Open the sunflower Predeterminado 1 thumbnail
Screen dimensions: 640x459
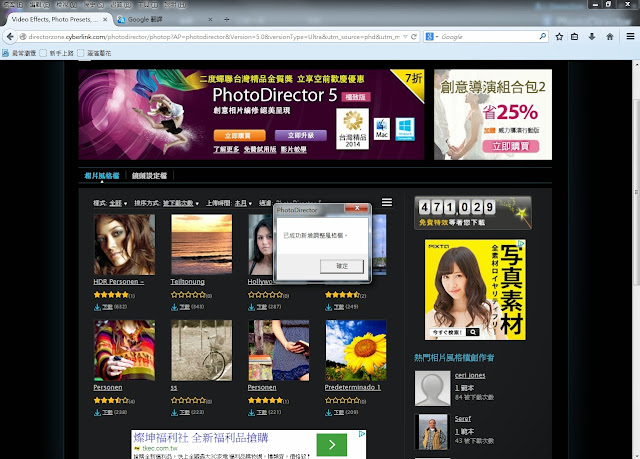(356, 350)
